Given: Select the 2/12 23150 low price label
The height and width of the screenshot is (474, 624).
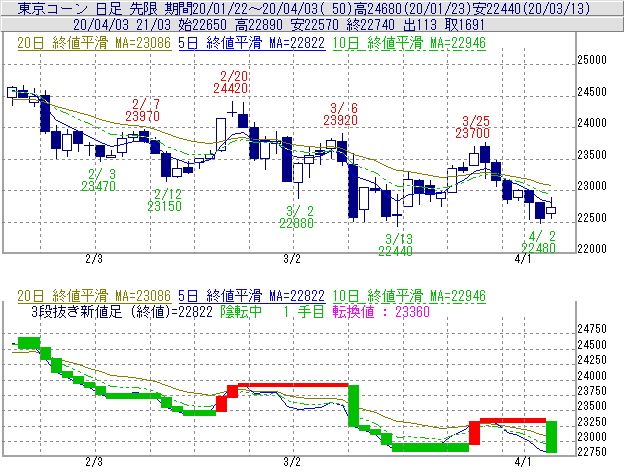Looking at the screenshot, I should click(x=165, y=200).
